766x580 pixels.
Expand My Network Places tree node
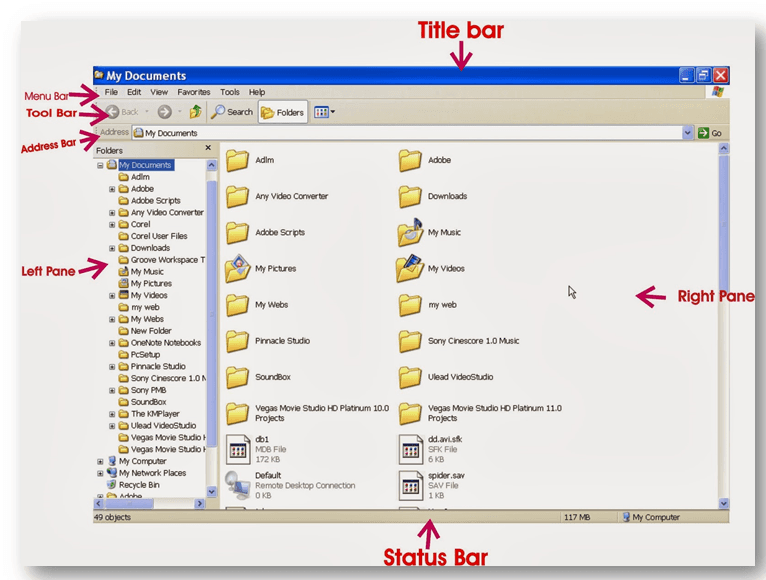[x=100, y=473]
